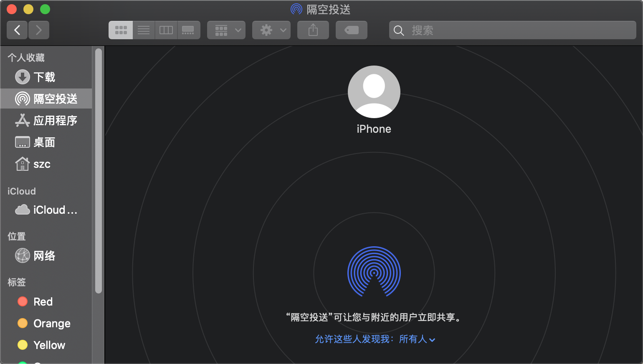Select 隔空投送 in the sidebar

46,99
